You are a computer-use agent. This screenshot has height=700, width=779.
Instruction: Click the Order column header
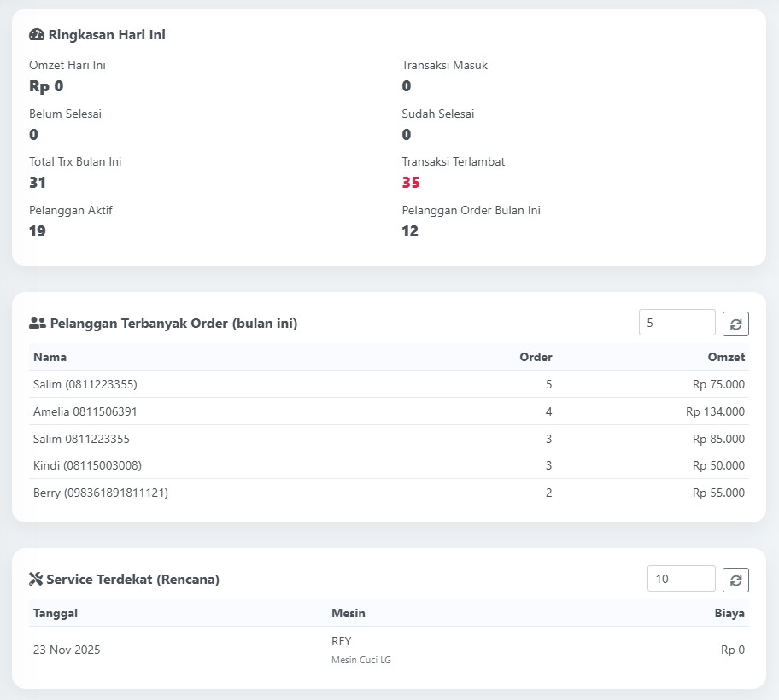pos(536,357)
